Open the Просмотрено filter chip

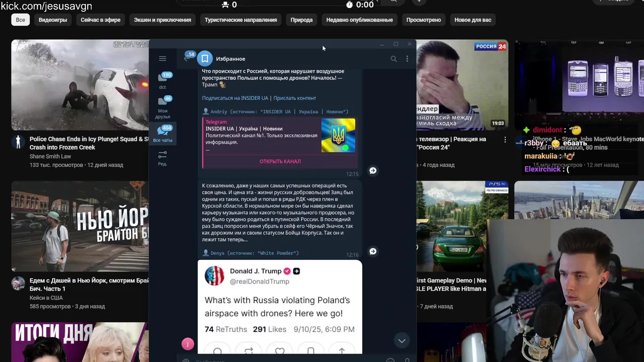tap(424, 20)
